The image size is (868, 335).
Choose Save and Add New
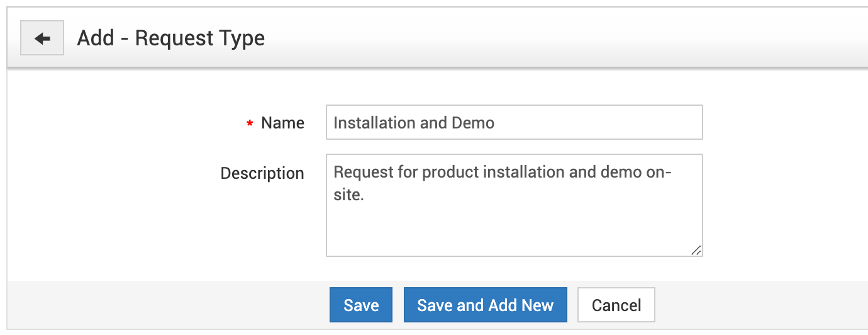pos(485,305)
